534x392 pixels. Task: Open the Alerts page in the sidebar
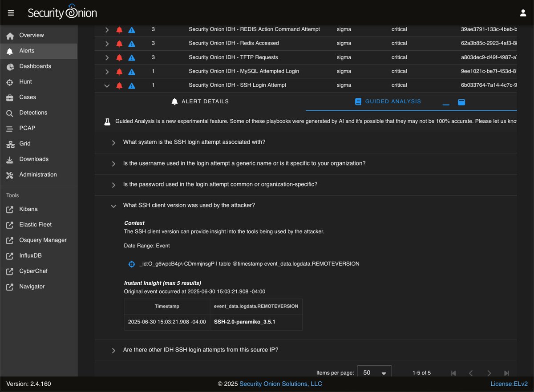tap(39, 51)
